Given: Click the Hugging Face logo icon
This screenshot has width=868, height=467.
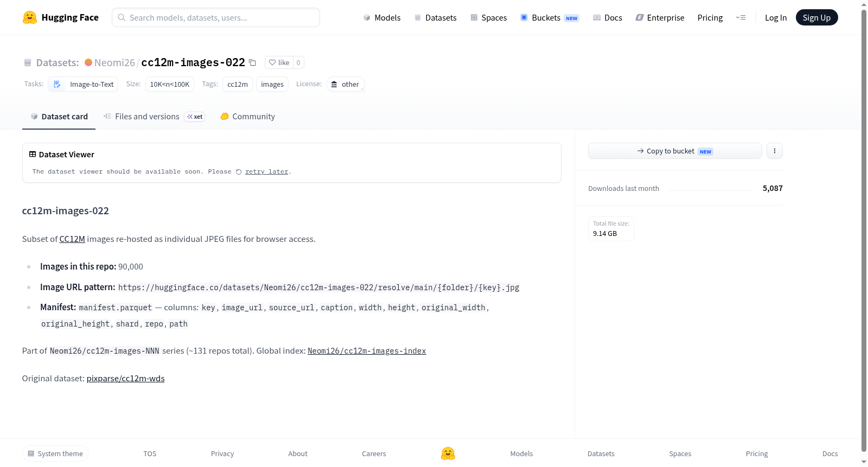Looking at the screenshot, I should point(30,17).
